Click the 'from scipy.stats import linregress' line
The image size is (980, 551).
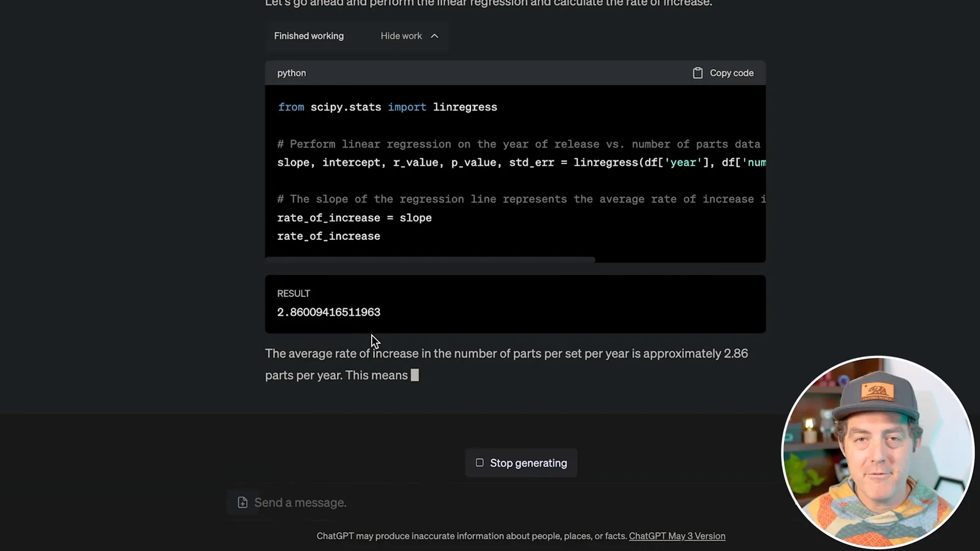[387, 107]
